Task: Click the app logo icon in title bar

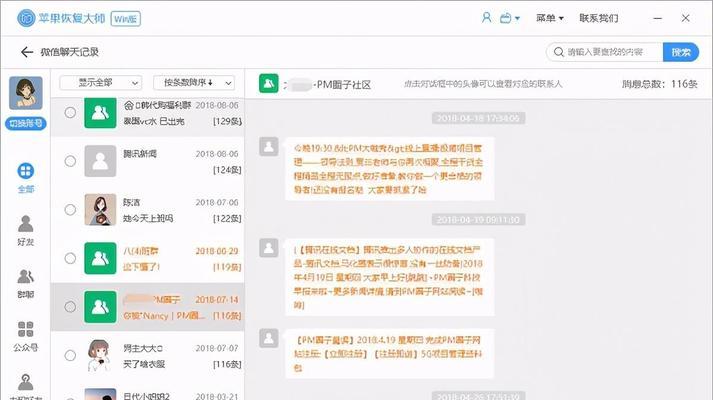Action: (x=26, y=18)
